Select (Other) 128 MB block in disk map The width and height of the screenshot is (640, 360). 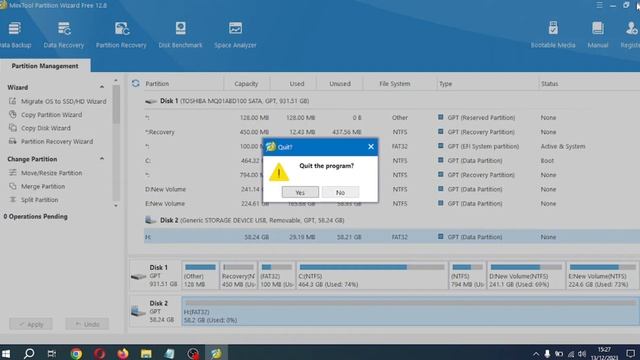tap(200, 276)
